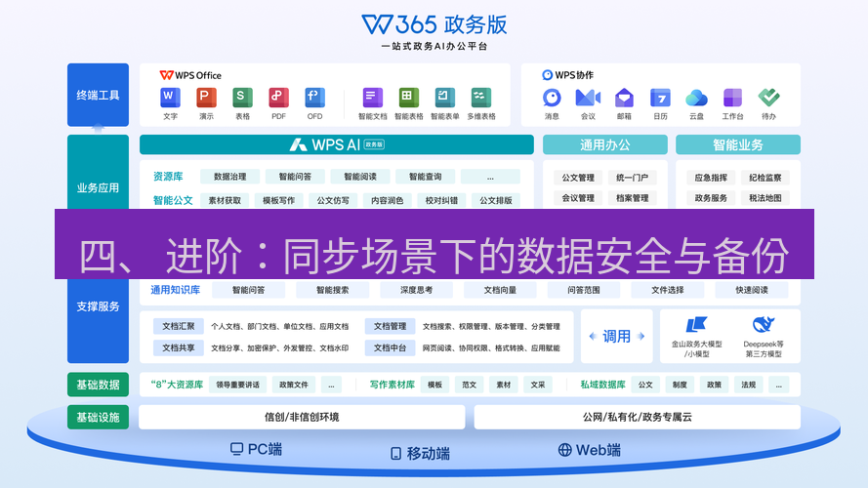The height and width of the screenshot is (488, 868).
Task: Click the WPS 文字 (Writer) icon
Action: tap(170, 98)
